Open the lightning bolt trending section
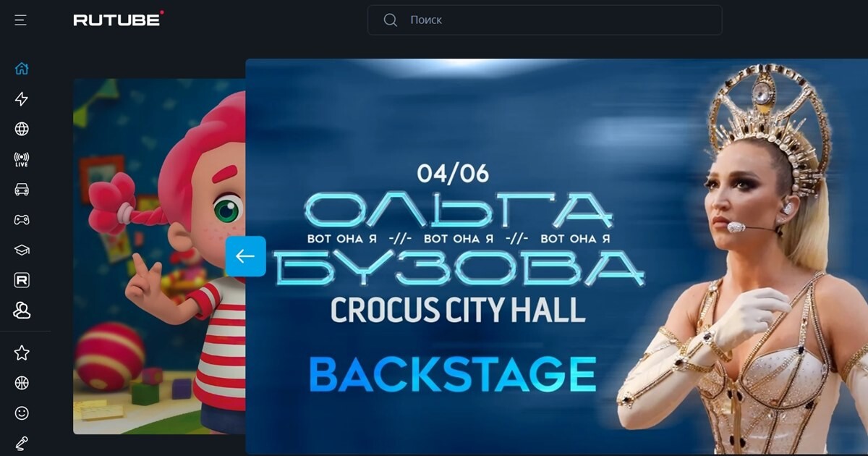Screen dimensions: 868x456 pyautogui.click(x=22, y=99)
